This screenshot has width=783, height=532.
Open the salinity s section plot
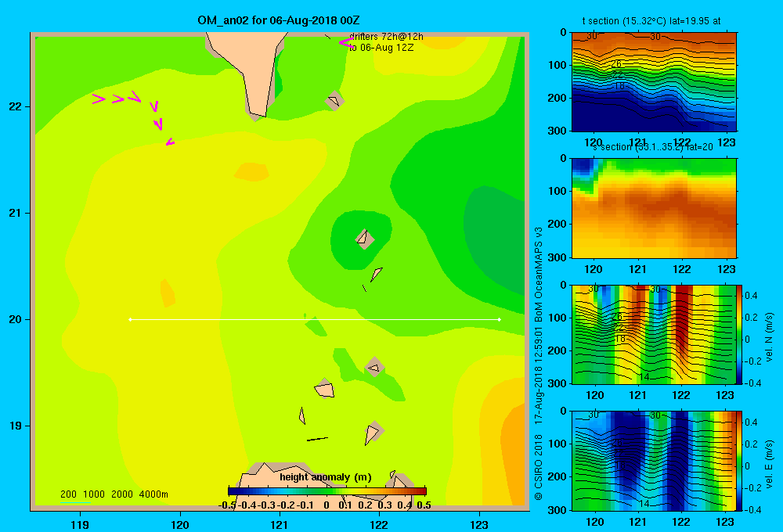pyautogui.click(x=654, y=208)
